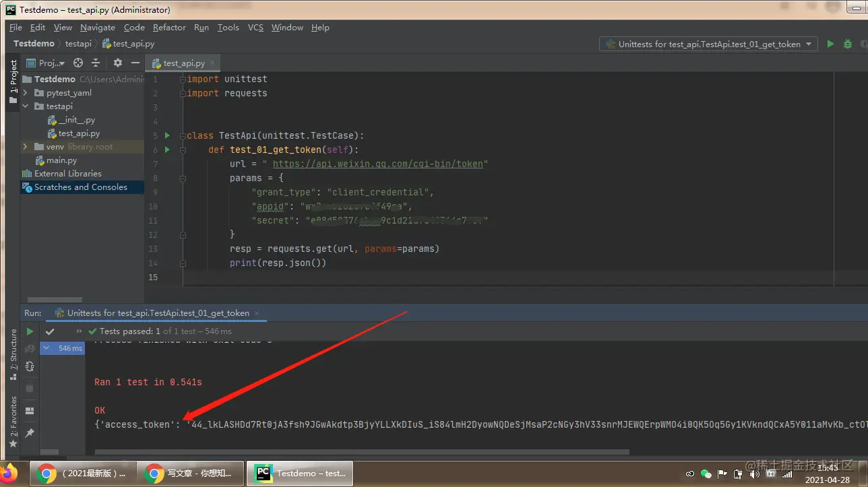This screenshot has height=487, width=868.
Task: Open the Help menu
Action: (320, 28)
